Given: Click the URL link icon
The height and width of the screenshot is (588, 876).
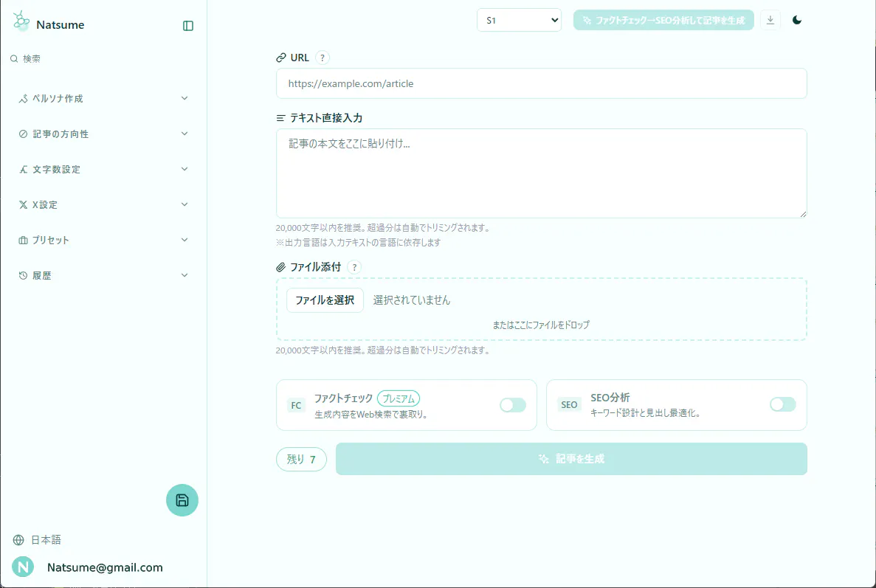Looking at the screenshot, I should 281,58.
